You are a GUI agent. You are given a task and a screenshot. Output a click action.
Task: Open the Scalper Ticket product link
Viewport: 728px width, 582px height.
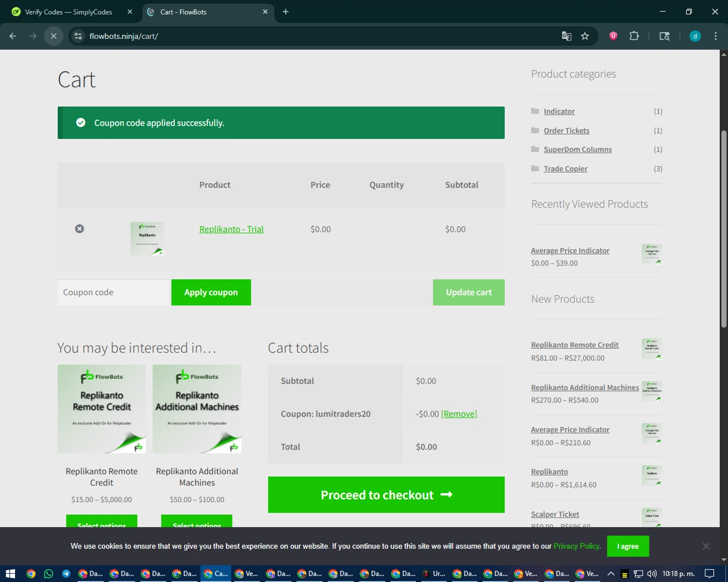(555, 514)
